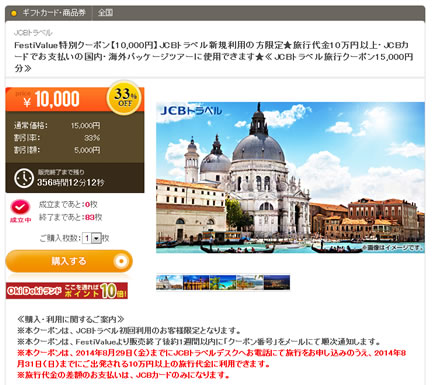Click the FestiValue coupon title text
The image size is (432, 385).
(x=214, y=57)
